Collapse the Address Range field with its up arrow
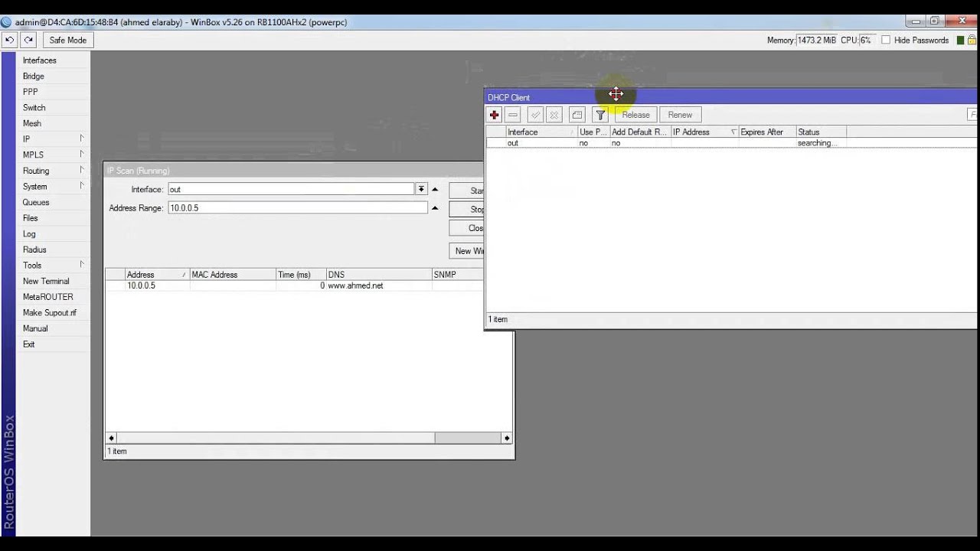This screenshot has width=980, height=551. [435, 207]
